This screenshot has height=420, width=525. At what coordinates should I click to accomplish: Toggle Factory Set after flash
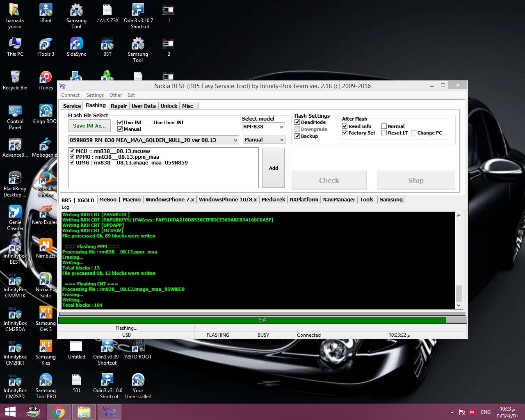click(345, 132)
